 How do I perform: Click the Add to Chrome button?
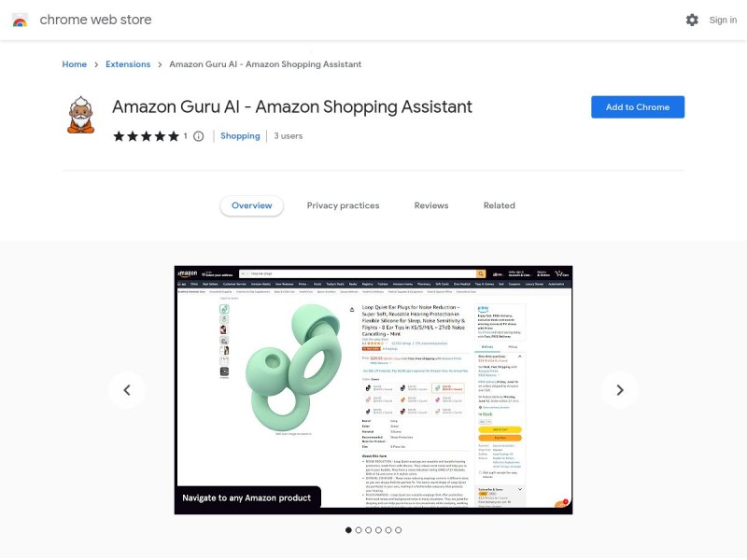coord(638,107)
